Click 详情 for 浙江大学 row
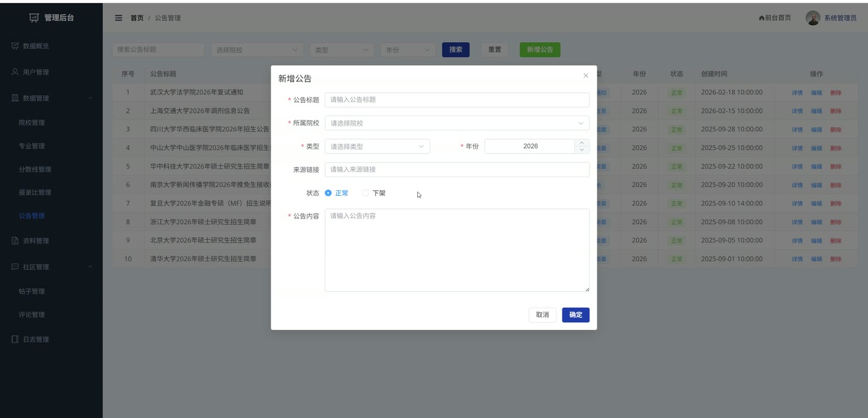 797,222
